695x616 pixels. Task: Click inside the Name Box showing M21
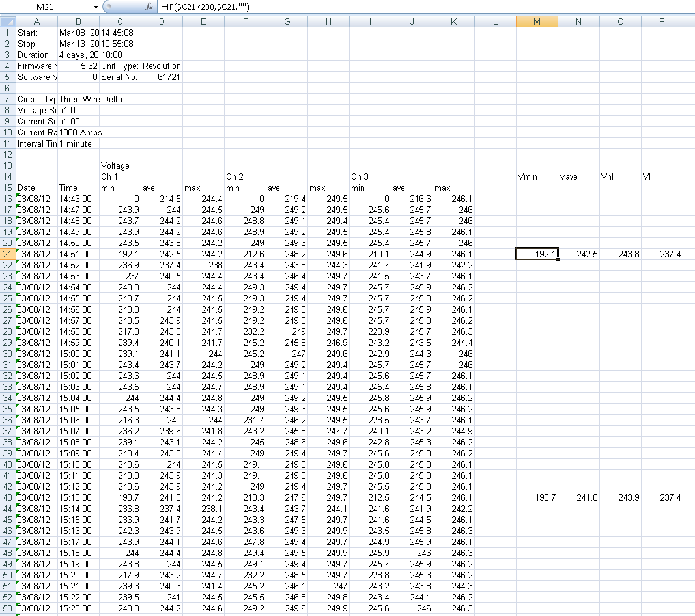tap(46, 7)
